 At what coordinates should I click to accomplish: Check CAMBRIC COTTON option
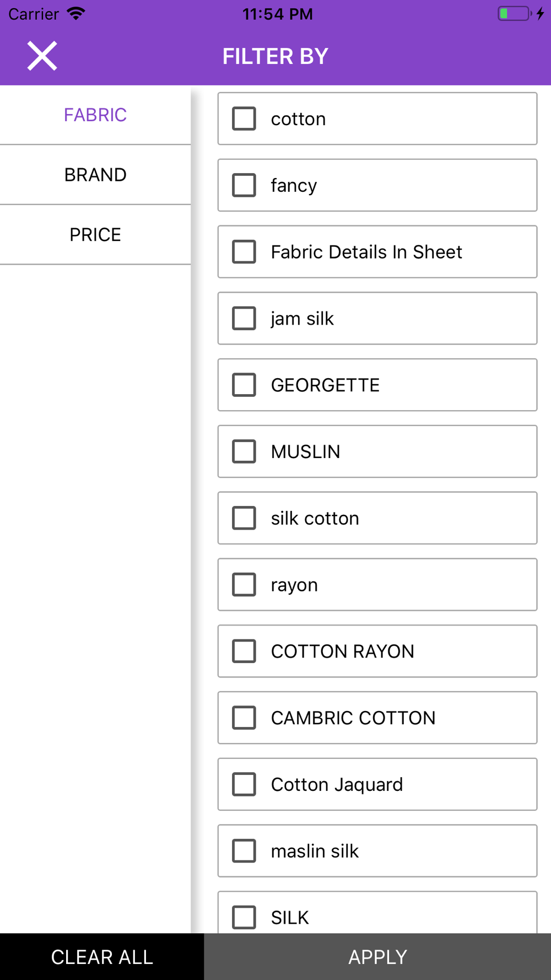pos(244,718)
